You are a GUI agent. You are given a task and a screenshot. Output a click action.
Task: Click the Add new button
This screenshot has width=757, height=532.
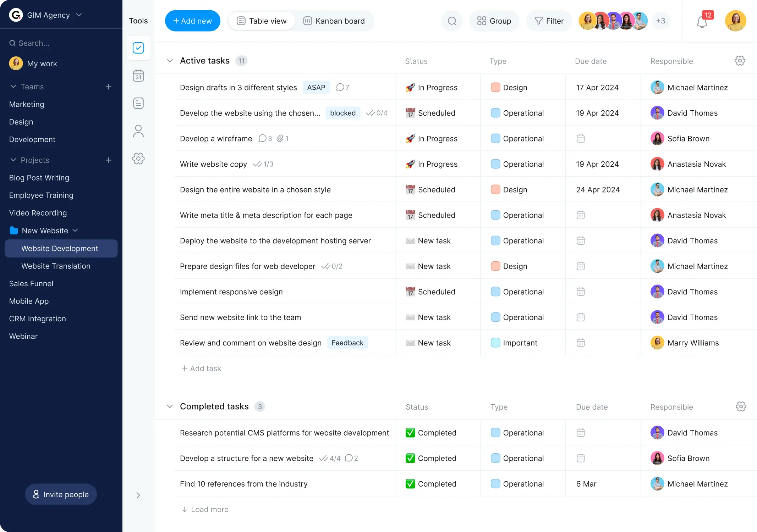(192, 21)
